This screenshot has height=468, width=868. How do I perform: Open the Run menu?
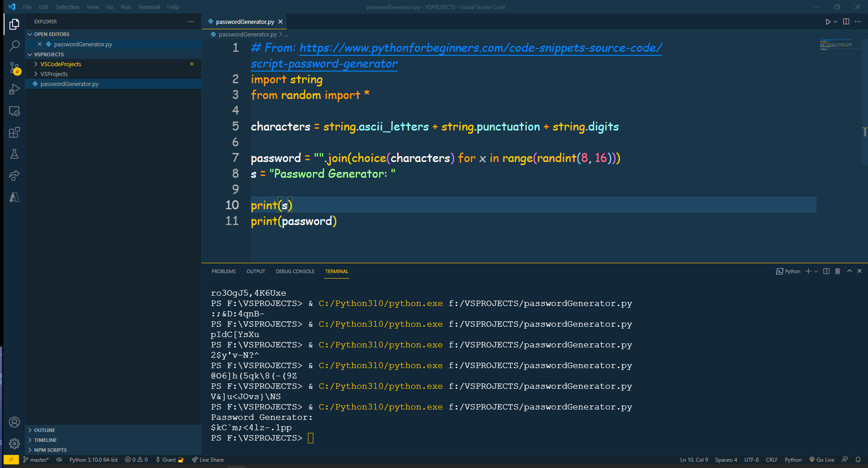[125, 7]
